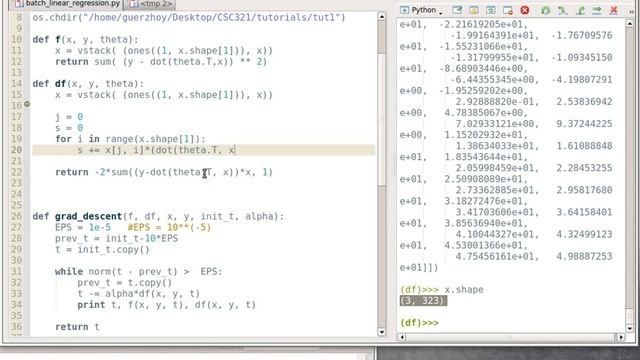Click the shell vertical scrollbar up arrow
Image resolution: width=640 pixels, height=360 pixels.
tap(629, 24)
